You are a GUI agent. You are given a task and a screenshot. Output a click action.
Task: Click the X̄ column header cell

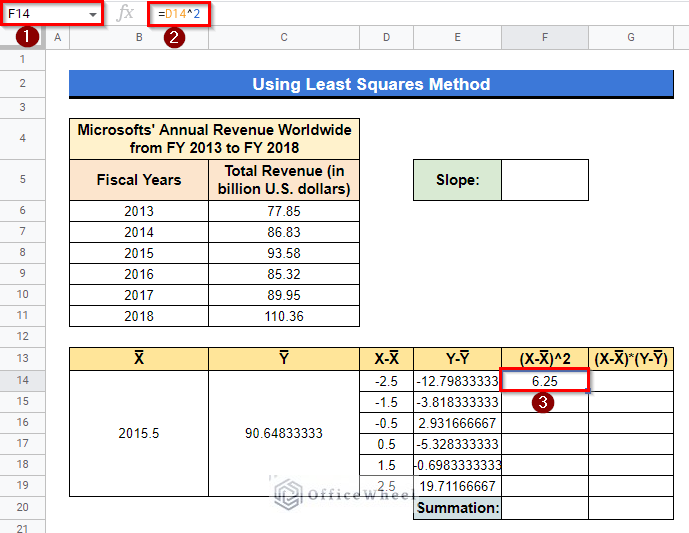click(x=139, y=359)
